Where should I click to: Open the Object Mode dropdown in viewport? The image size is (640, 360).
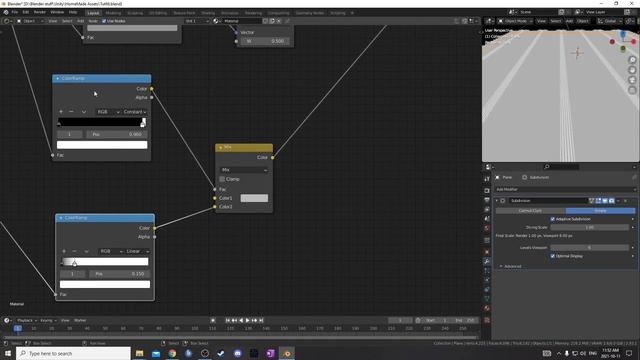tap(515, 21)
